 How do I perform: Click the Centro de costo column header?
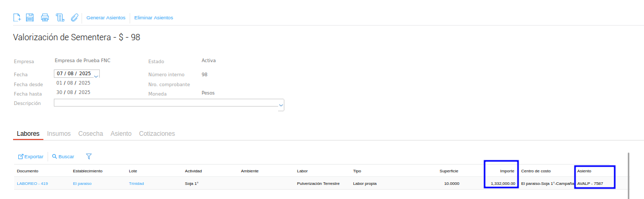(x=536, y=171)
